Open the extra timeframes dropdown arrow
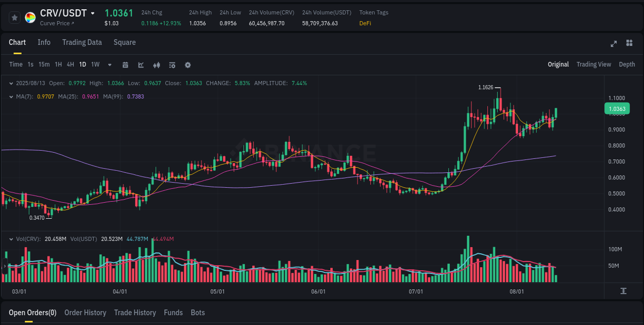Viewport: 644px width, 325px height. tap(109, 65)
